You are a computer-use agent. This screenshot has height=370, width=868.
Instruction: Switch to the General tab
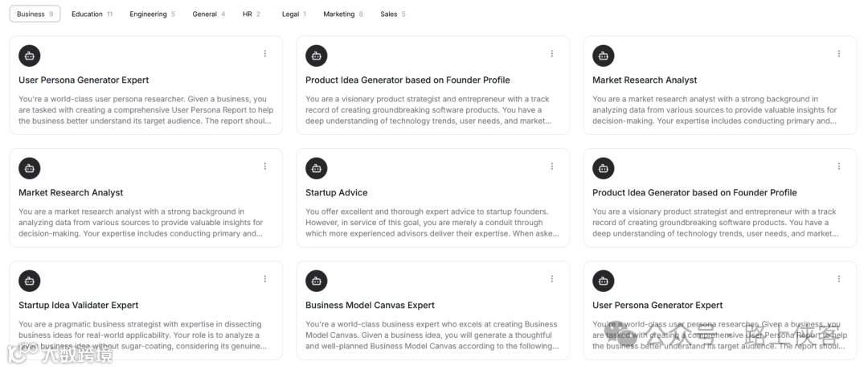pyautogui.click(x=208, y=14)
